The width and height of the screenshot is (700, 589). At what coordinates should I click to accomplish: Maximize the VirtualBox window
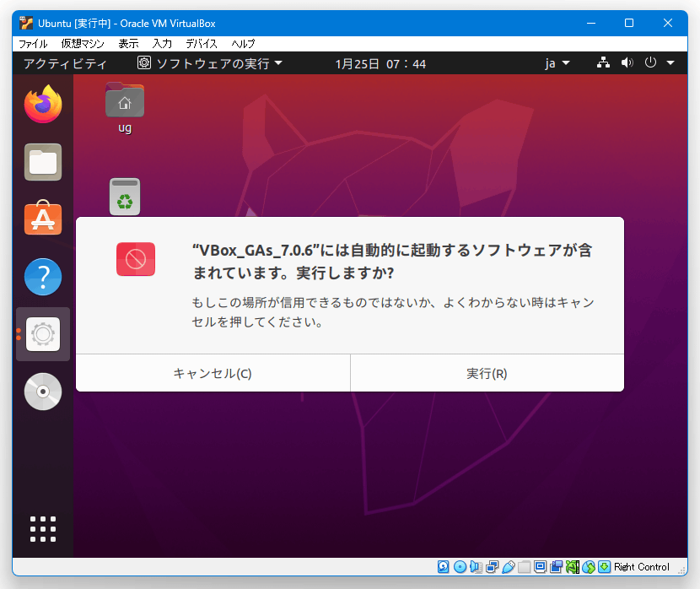629,24
